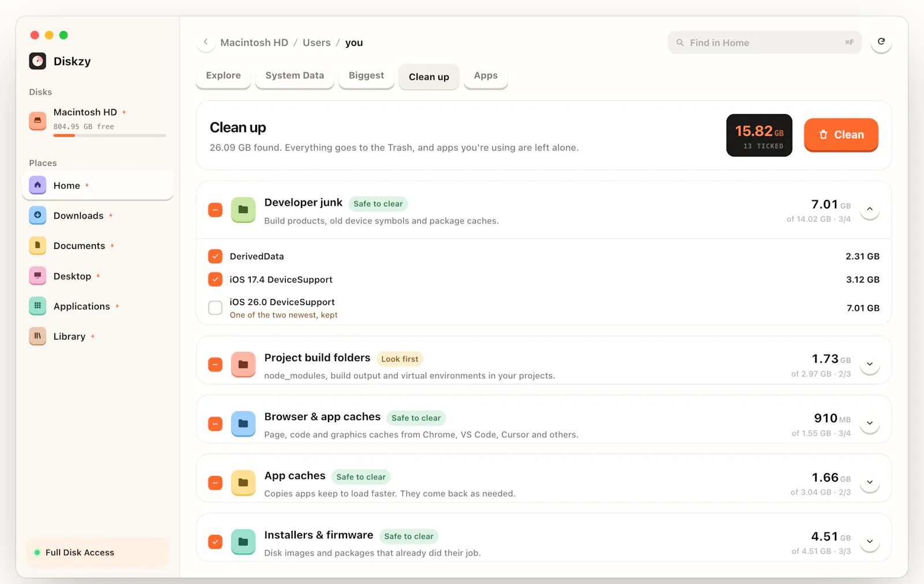Screen dimensions: 924x584
Task: Open the Desktop place icon
Action: [38, 276]
